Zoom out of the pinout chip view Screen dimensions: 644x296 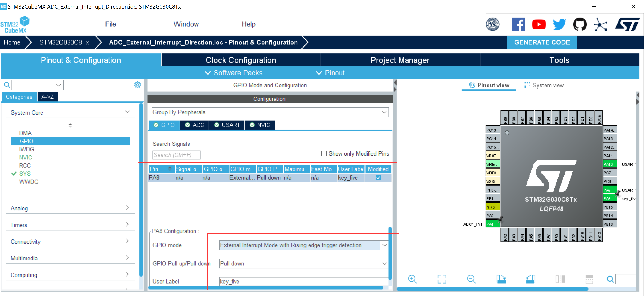(471, 279)
